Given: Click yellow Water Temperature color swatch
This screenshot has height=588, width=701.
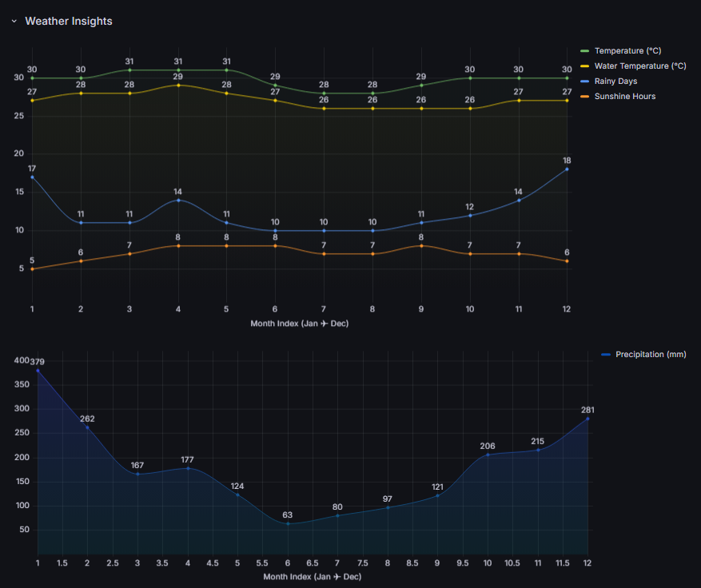Looking at the screenshot, I should pyautogui.click(x=584, y=66).
